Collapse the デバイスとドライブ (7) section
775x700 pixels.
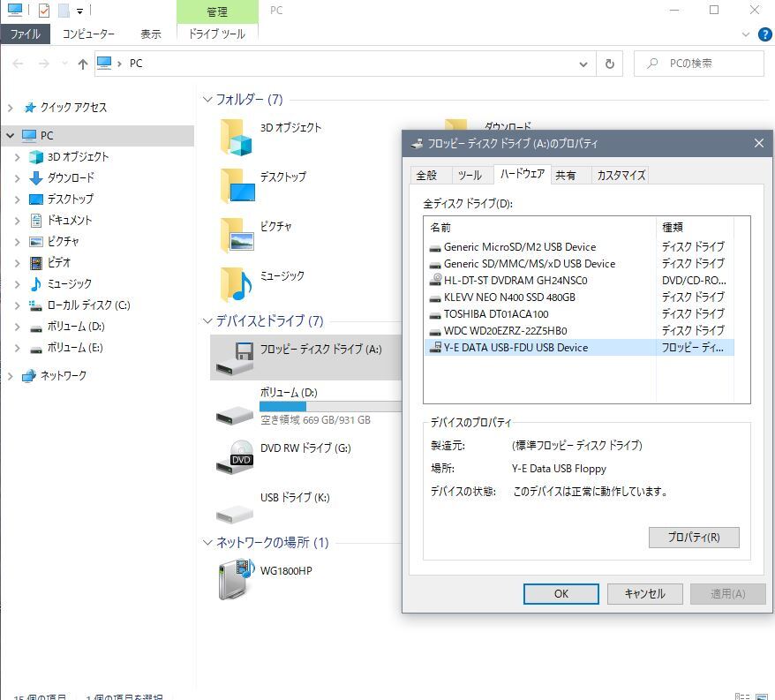point(207,321)
